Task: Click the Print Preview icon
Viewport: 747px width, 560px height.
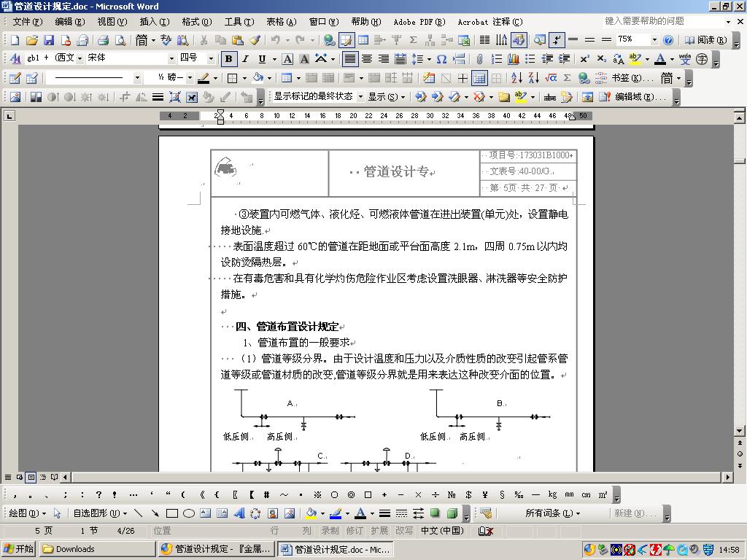Action: click(x=120, y=41)
